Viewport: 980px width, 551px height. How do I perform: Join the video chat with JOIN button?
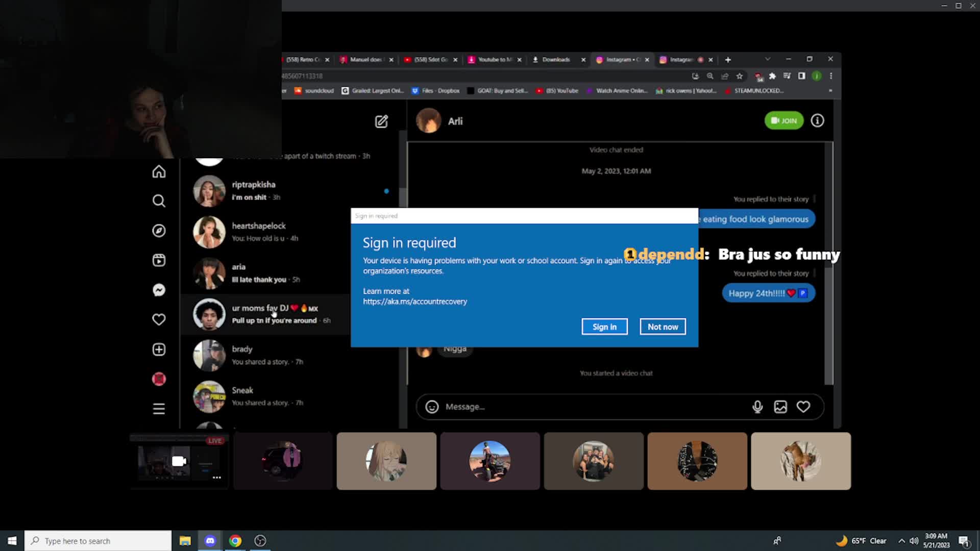point(784,120)
